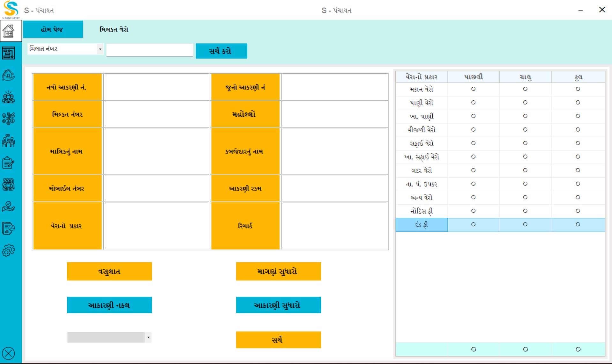Click the સર્ચ કરો button
The height and width of the screenshot is (364, 612).
tap(221, 51)
